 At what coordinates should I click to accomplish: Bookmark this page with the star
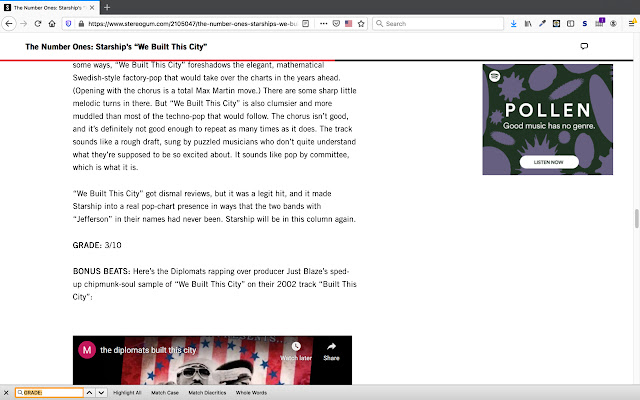361,24
